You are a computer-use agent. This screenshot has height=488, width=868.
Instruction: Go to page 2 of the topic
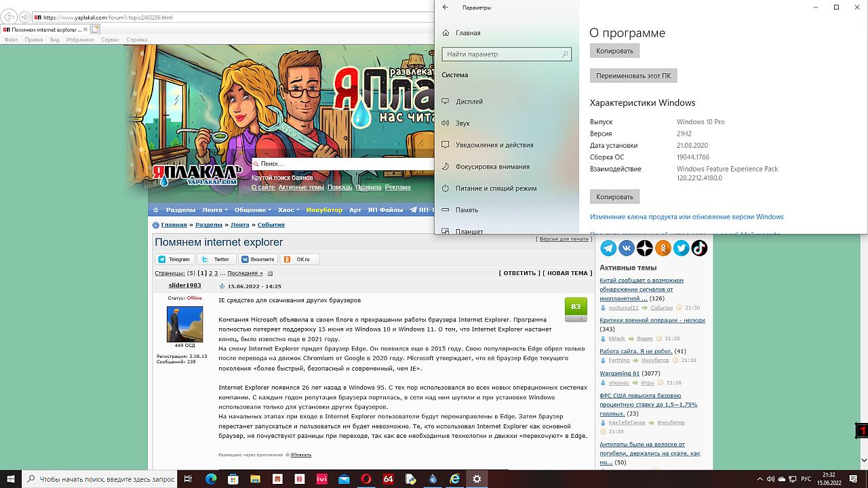[x=211, y=273]
